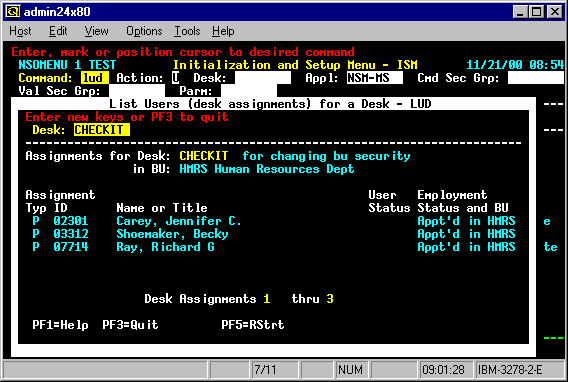Click the Appl field showing NSM-MS
This screenshot has height=382, width=568.
pos(375,78)
